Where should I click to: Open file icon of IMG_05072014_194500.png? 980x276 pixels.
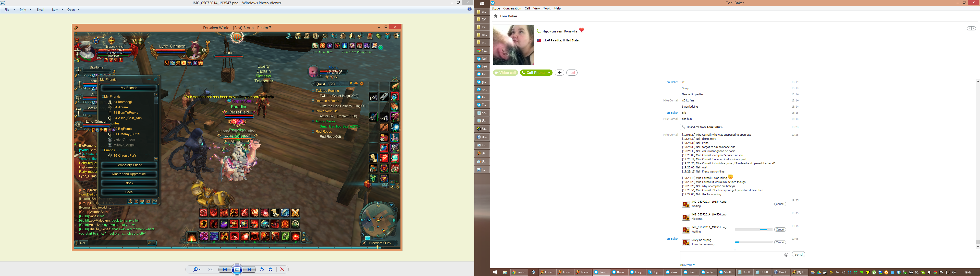click(685, 217)
